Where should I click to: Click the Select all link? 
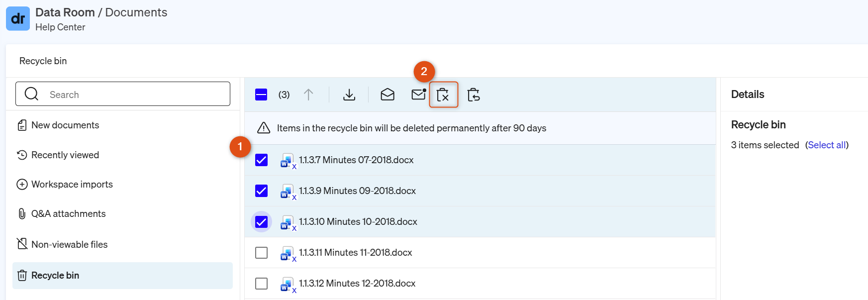827,145
